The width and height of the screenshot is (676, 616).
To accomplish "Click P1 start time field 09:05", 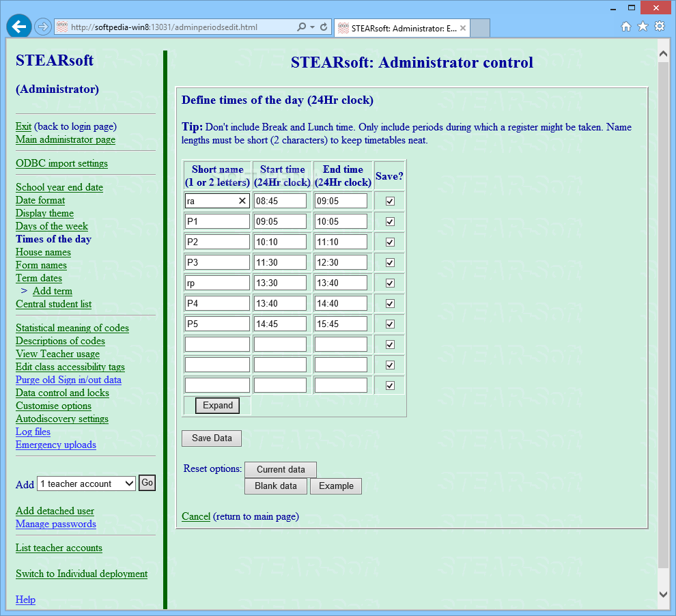I will [280, 221].
